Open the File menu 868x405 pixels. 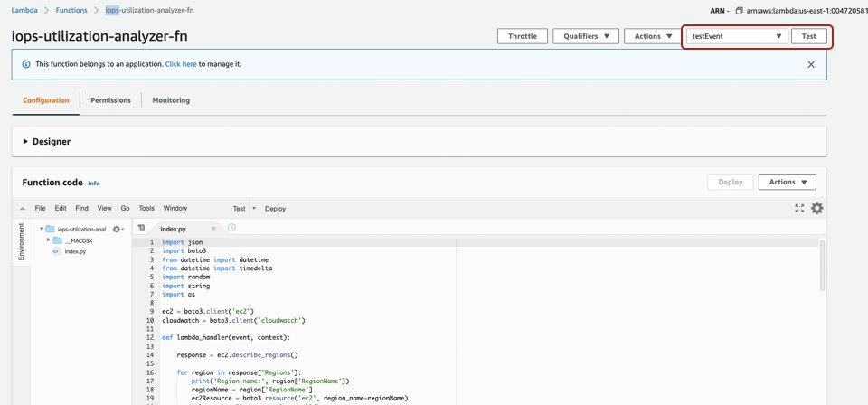click(40, 209)
